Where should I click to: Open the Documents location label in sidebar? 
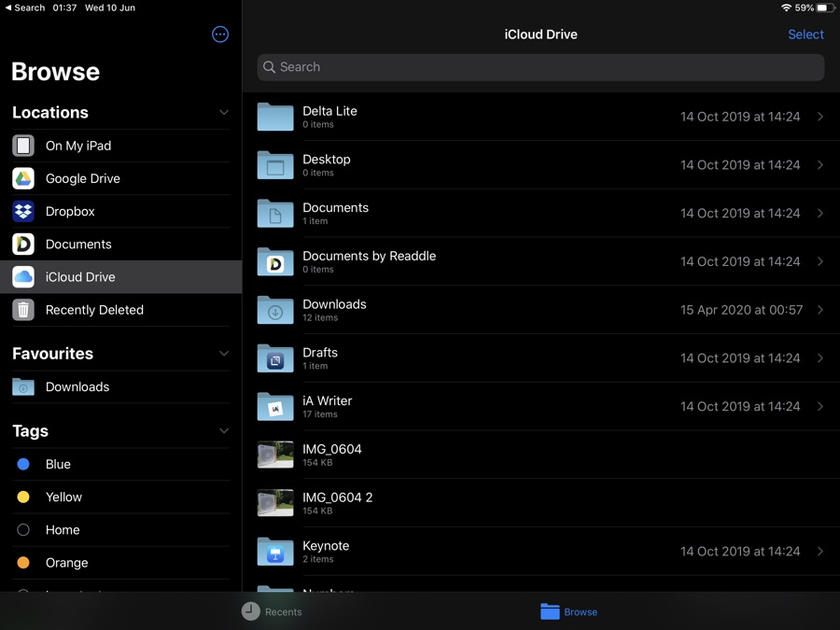78,245
